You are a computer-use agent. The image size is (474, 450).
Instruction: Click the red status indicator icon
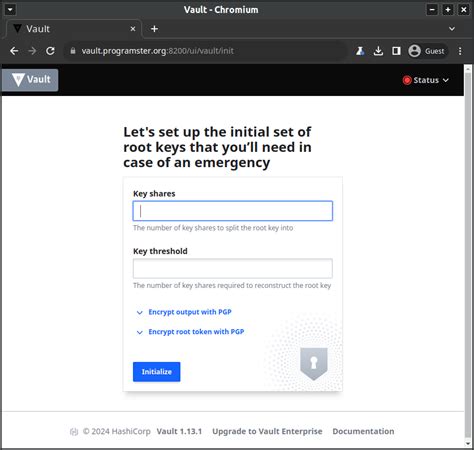407,80
